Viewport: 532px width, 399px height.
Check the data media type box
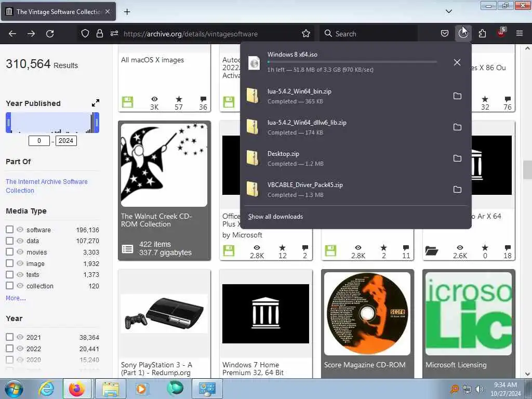9,241
